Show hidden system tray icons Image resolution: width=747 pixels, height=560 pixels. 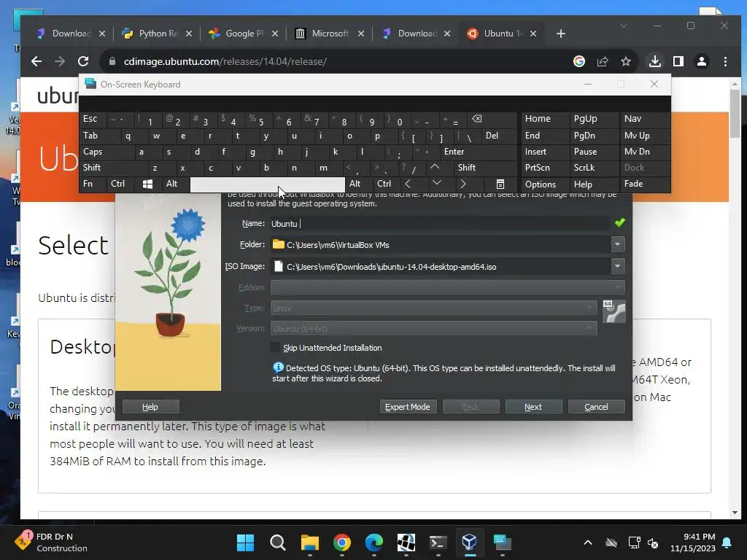[x=588, y=542]
